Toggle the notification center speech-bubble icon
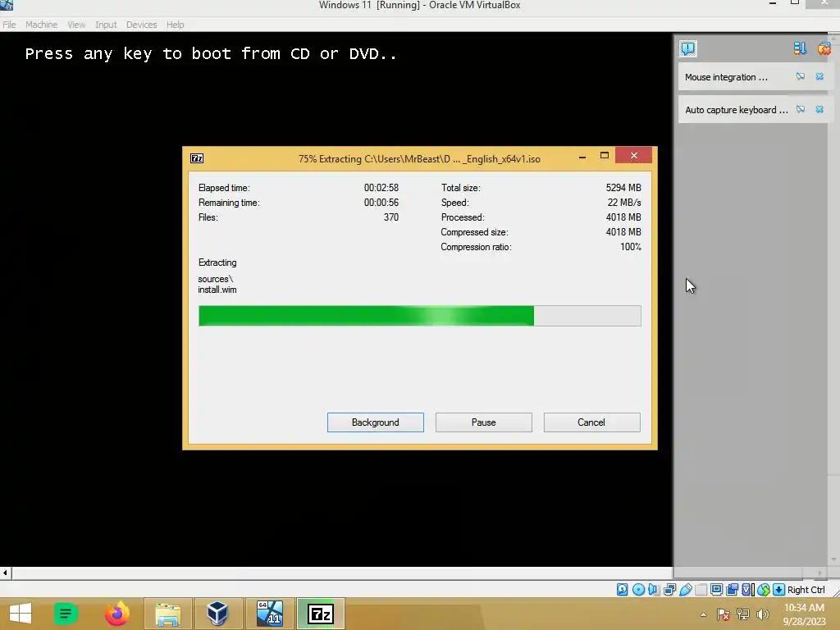This screenshot has height=630, width=840. (688, 48)
